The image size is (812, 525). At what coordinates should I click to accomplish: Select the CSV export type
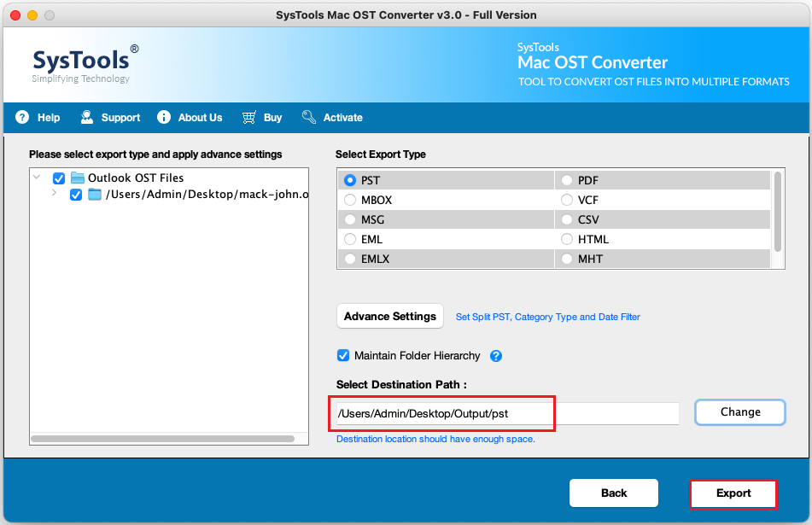click(567, 219)
